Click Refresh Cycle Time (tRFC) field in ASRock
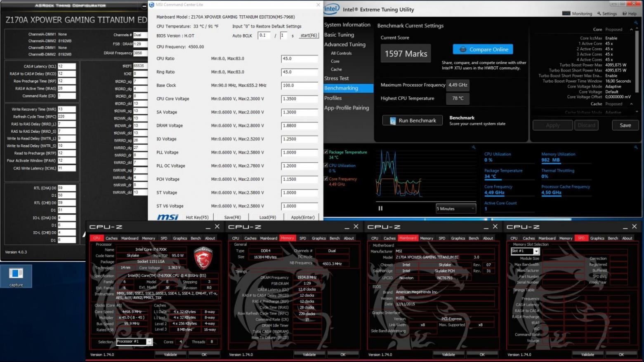This screenshot has width=644, height=362. tap(66, 117)
